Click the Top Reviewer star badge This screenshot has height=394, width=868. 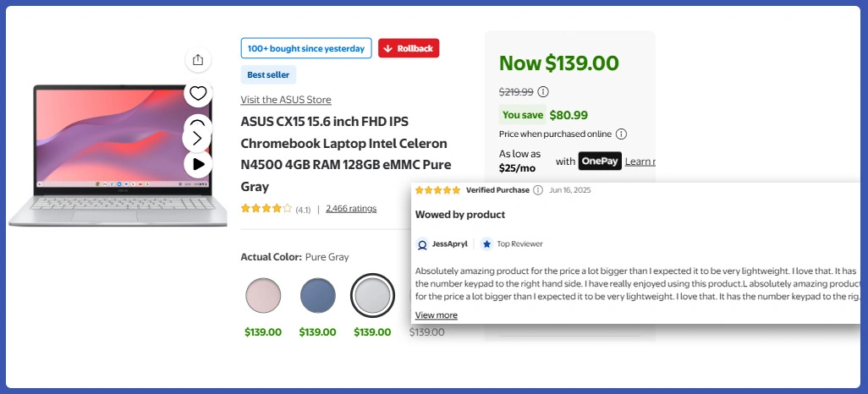point(486,244)
